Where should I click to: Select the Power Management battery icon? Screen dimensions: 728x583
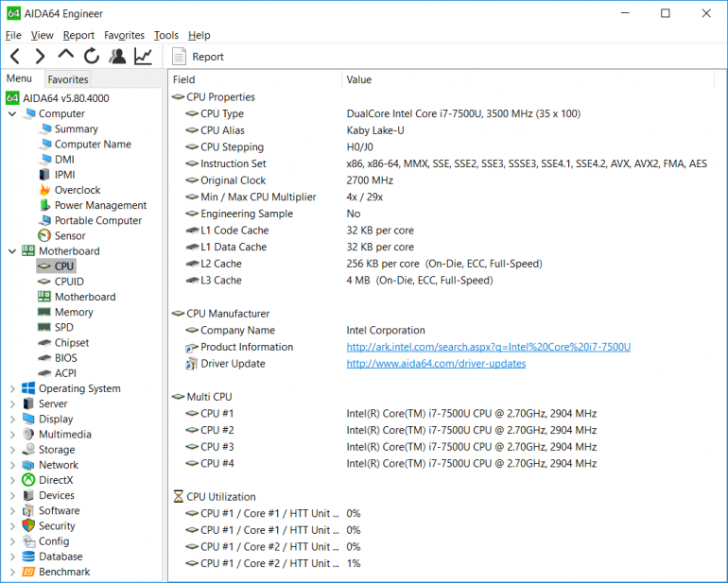44,205
